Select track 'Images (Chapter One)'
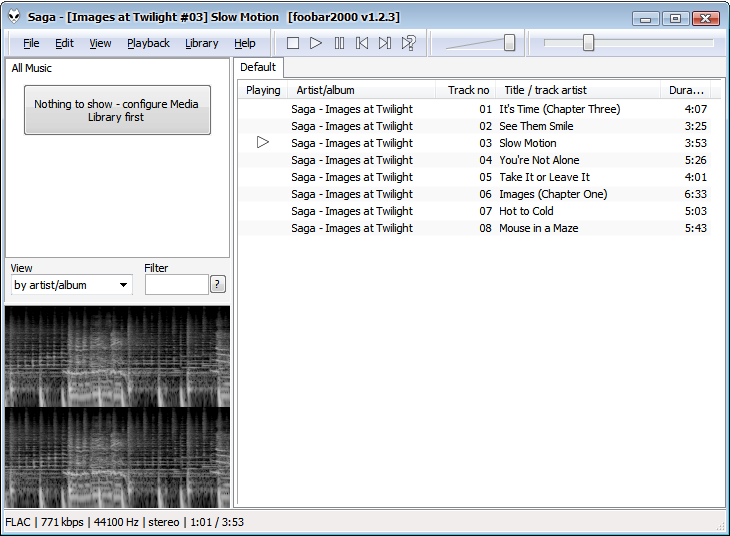The height and width of the screenshot is (536, 730). (x=553, y=194)
